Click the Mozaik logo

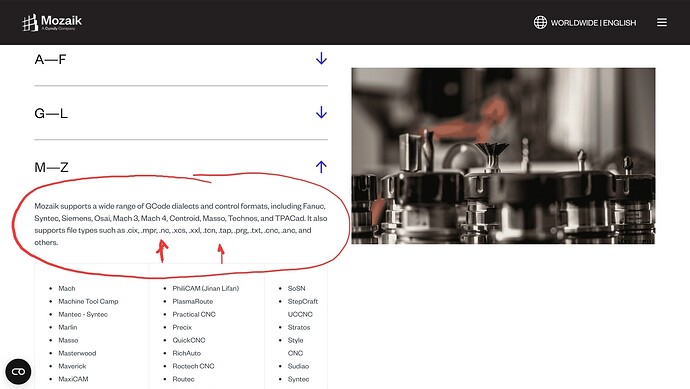(x=52, y=22)
